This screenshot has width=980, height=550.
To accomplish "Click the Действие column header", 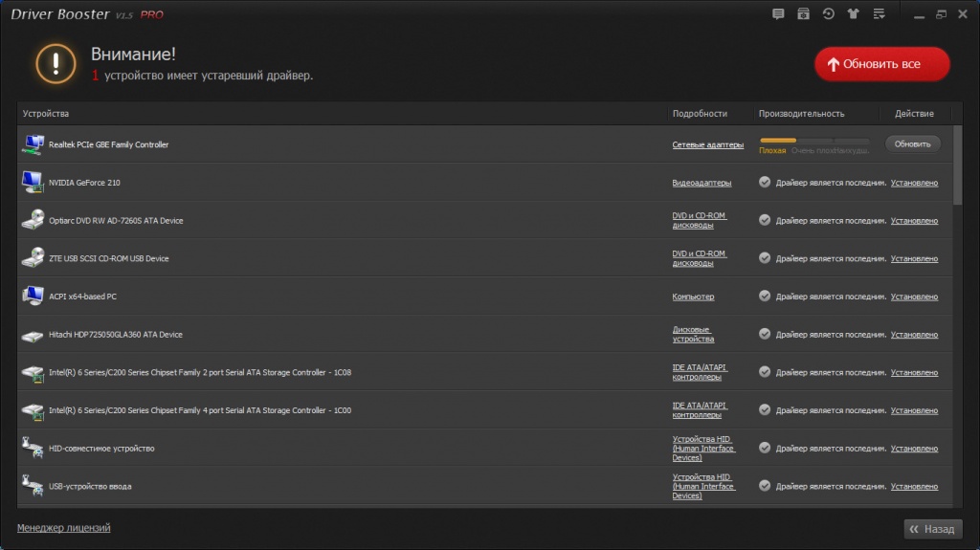I will [x=914, y=114].
